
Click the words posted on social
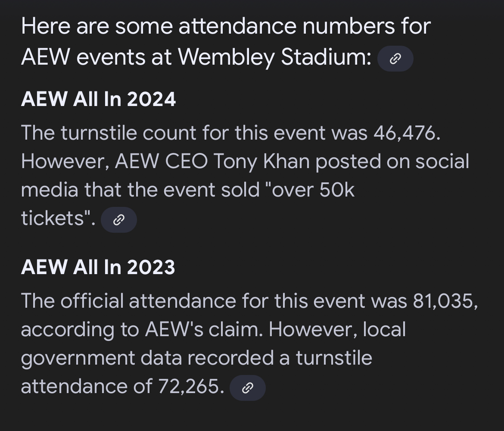(x=392, y=161)
